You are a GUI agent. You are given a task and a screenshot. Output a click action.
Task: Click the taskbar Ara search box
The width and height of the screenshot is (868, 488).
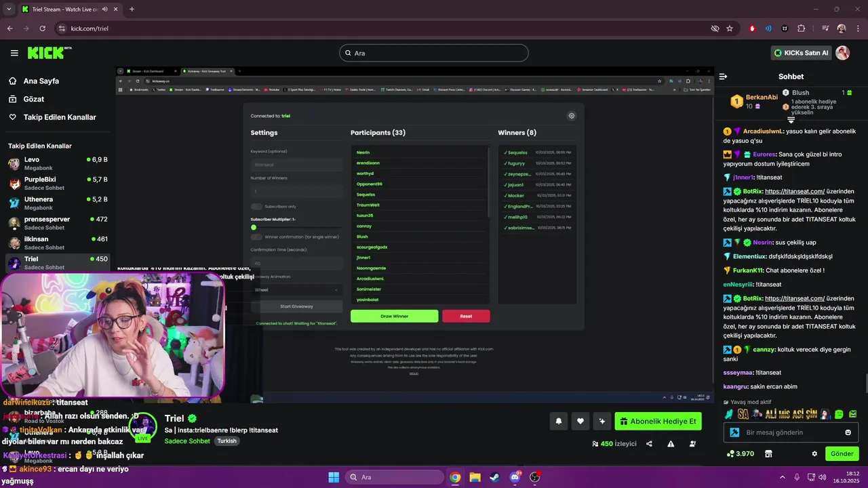point(394,477)
